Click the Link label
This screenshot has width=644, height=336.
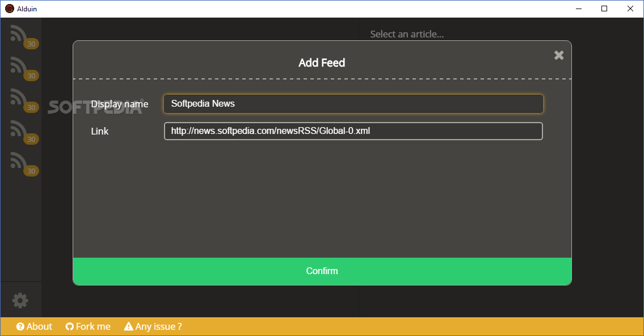[100, 132]
